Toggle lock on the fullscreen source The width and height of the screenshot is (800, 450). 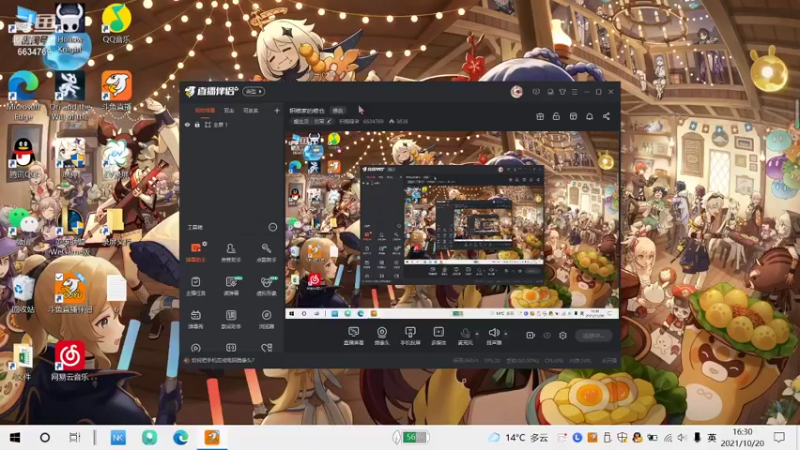(197, 124)
